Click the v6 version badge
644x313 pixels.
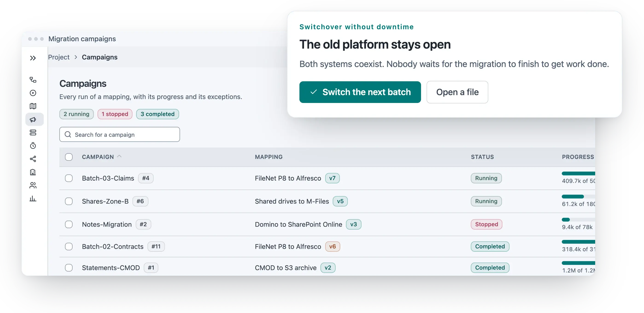pyautogui.click(x=333, y=246)
